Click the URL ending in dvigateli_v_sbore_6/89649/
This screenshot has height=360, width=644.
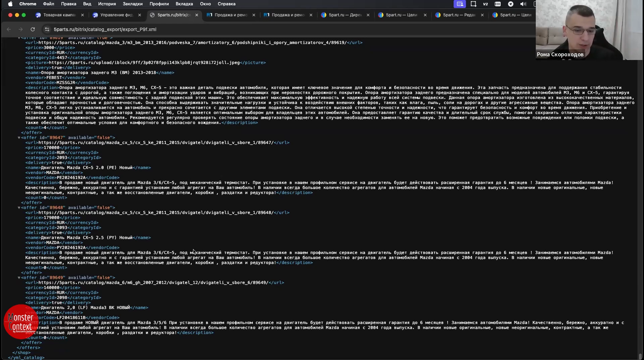tap(153, 283)
